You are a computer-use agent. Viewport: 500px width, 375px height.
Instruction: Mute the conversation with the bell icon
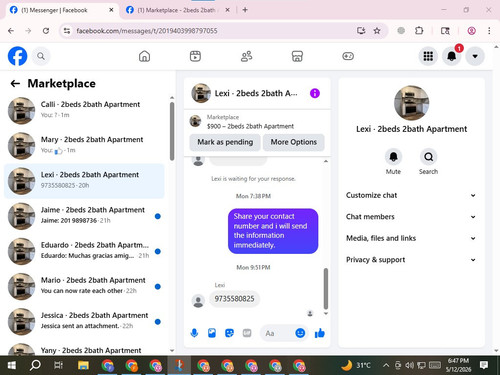[393, 157]
